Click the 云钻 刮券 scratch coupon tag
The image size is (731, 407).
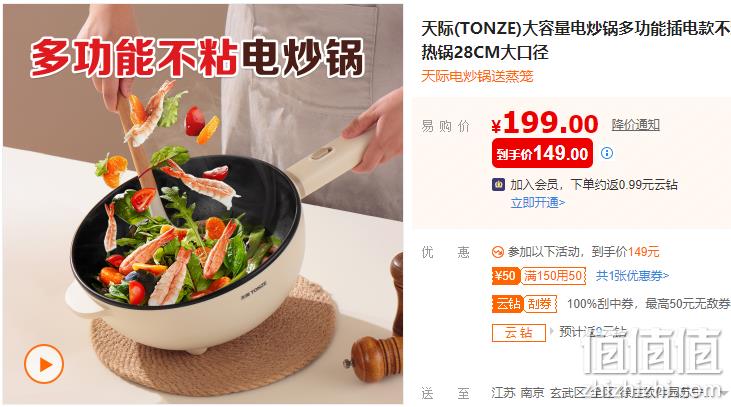click(x=524, y=304)
